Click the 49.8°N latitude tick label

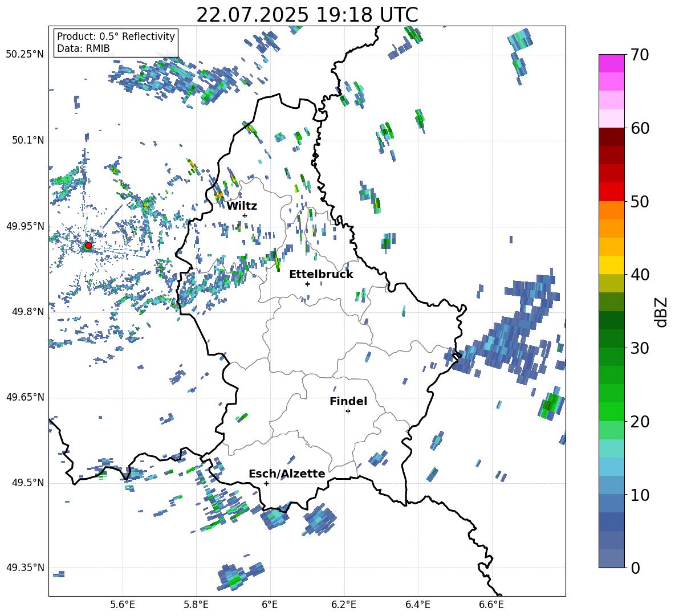[27, 311]
